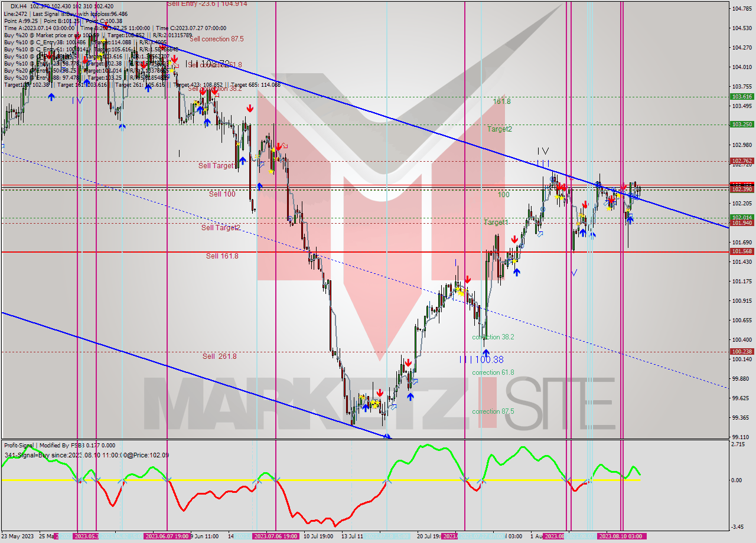Click the 104.784 price axis value
The image size is (756, 543).
[742, 8]
